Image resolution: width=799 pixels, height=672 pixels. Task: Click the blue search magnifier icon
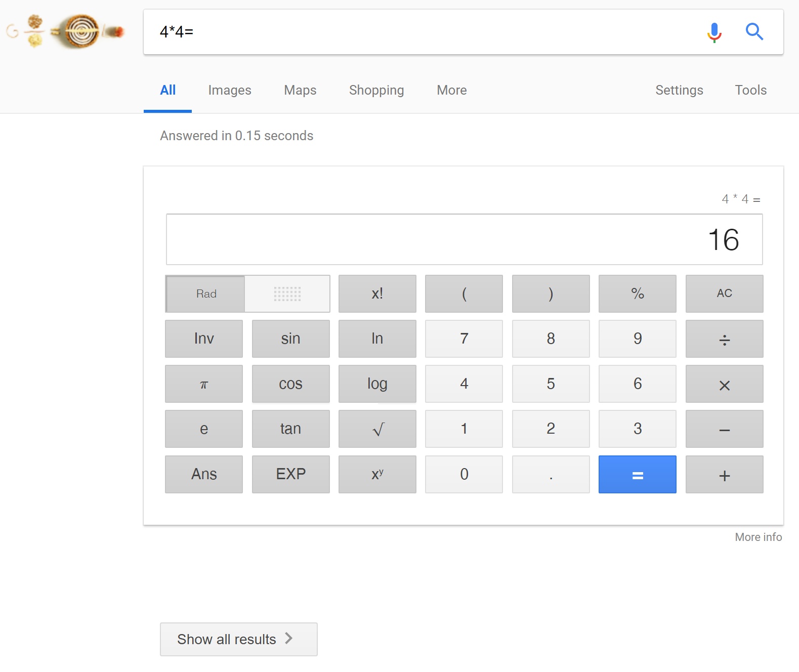point(754,32)
